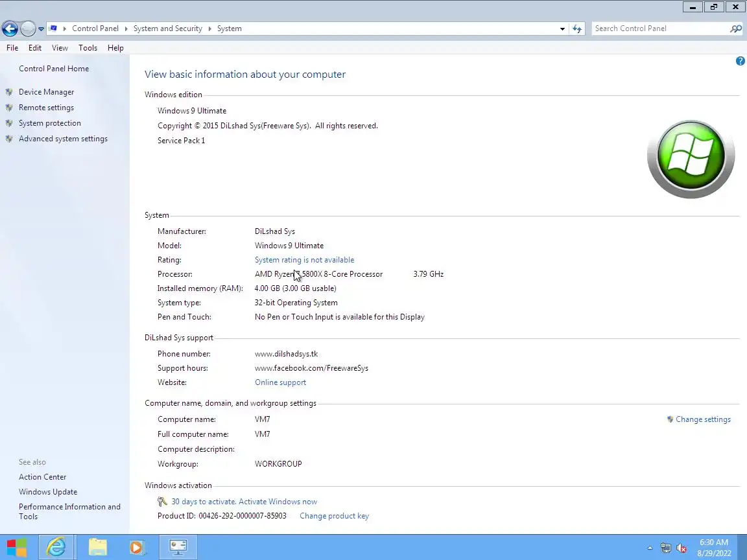Open Windows Media Player from the taskbar
Image resolution: width=747 pixels, height=560 pixels.
tap(137, 547)
